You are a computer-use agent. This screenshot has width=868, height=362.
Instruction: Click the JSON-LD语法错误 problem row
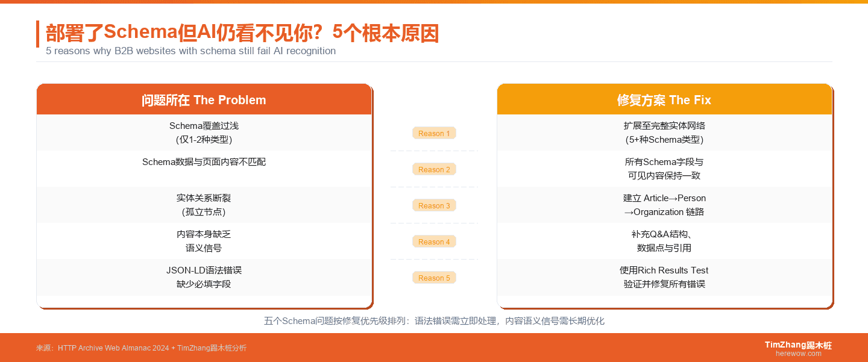coord(204,277)
